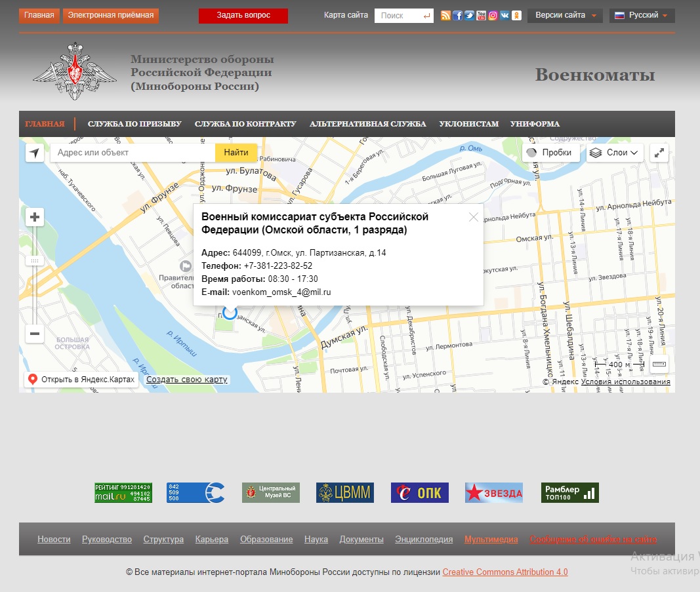Go to the Уклонистам menu section
Image resolution: width=700 pixels, height=592 pixels.
pos(468,124)
